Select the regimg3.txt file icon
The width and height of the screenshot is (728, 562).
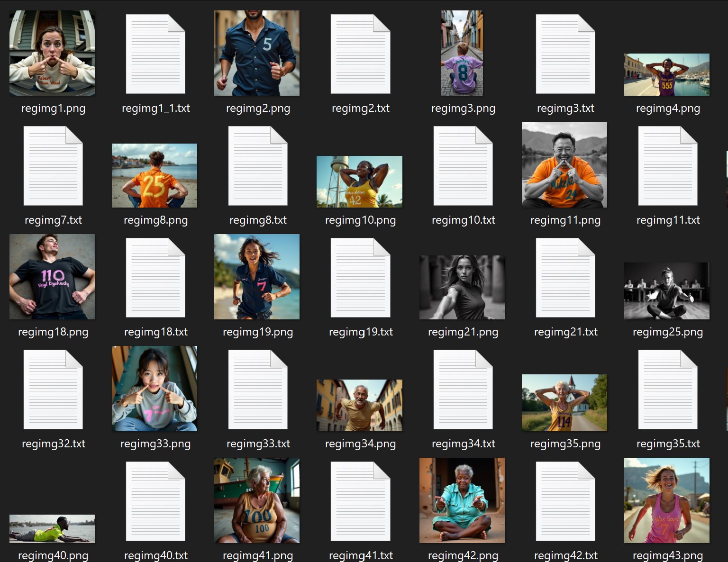(x=565, y=54)
